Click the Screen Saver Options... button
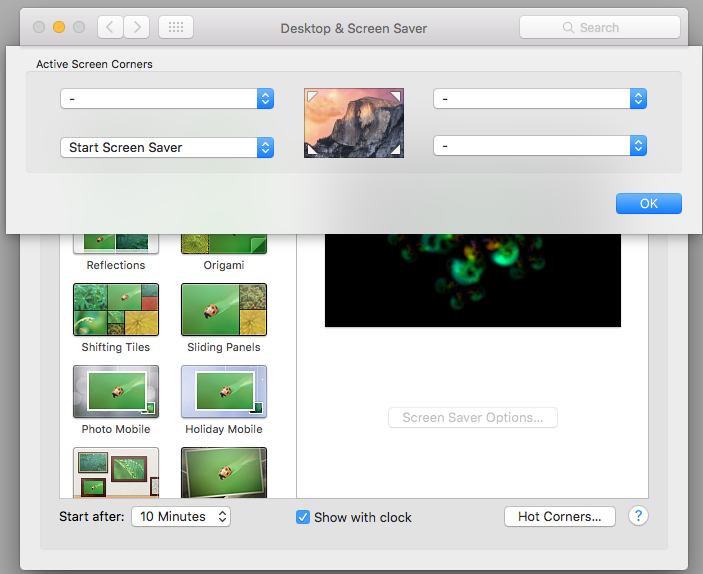The width and height of the screenshot is (703, 574). [x=473, y=417]
